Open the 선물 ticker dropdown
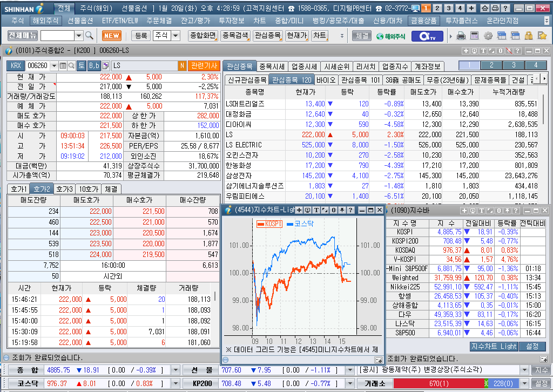The image size is (553, 392). [350, 370]
